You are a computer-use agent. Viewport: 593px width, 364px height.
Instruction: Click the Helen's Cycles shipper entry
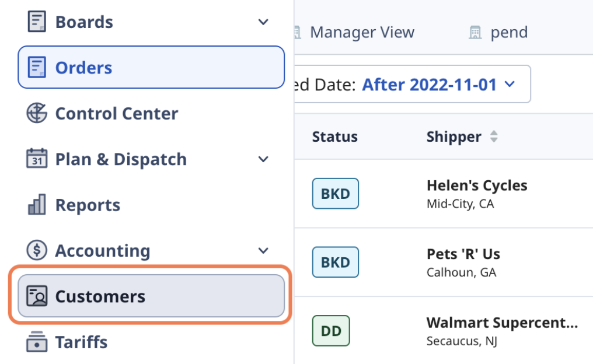click(477, 185)
